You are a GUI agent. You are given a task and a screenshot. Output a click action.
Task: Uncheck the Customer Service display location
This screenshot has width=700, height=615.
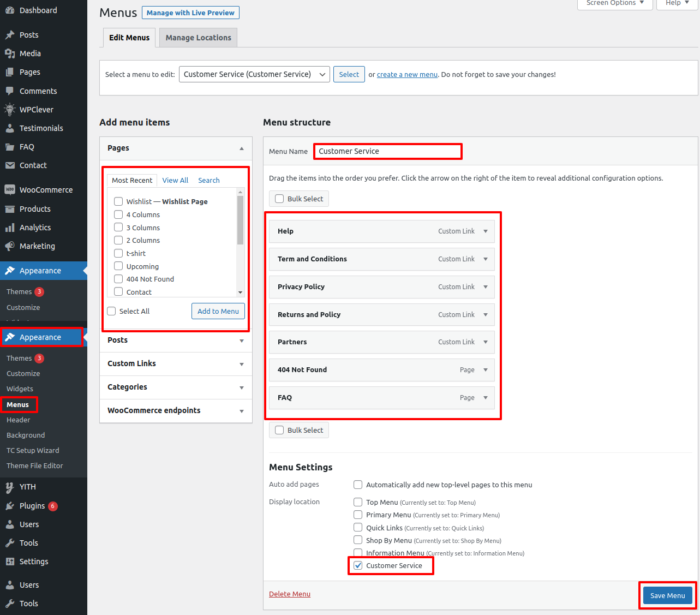coord(358,565)
